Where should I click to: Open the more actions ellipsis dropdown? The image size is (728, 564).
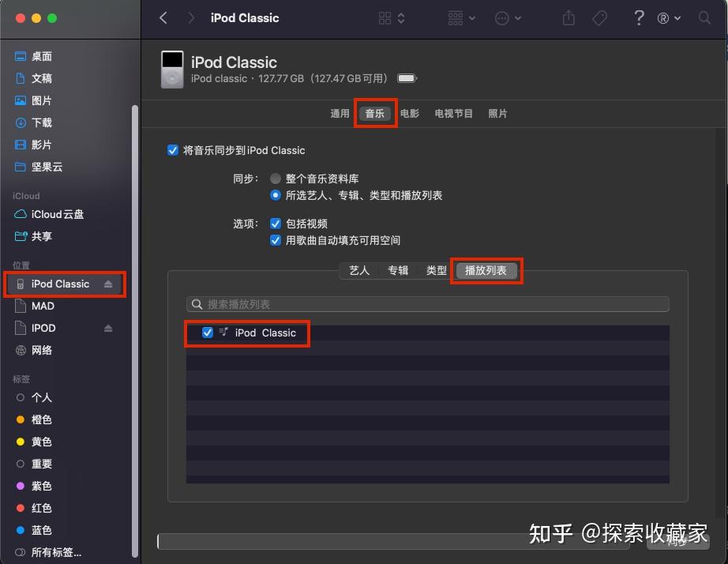pos(508,17)
